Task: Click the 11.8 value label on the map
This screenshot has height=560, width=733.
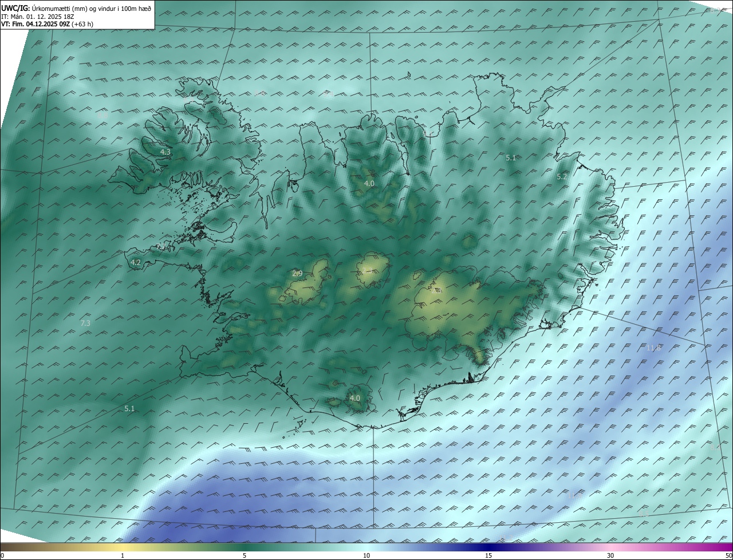Action: tap(653, 348)
